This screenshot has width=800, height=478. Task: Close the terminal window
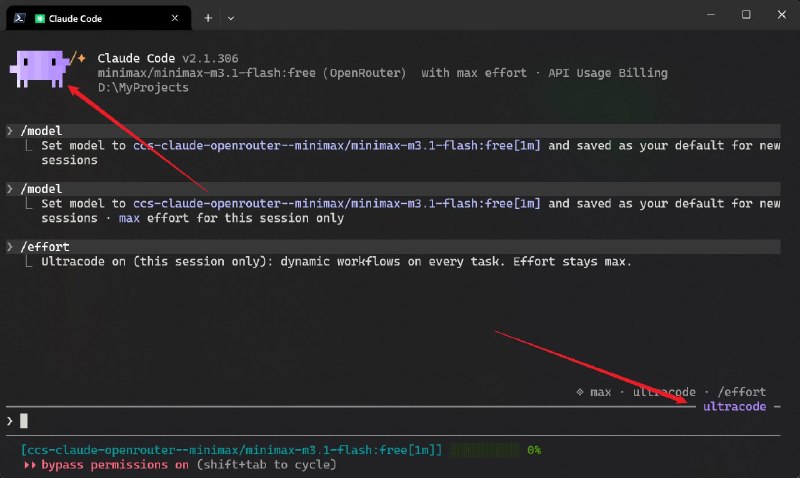click(x=782, y=15)
